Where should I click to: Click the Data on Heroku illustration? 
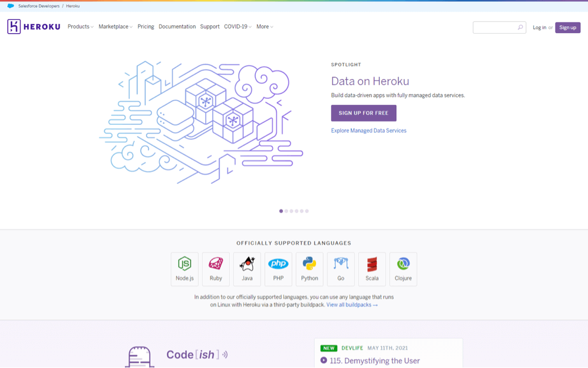tap(201, 122)
